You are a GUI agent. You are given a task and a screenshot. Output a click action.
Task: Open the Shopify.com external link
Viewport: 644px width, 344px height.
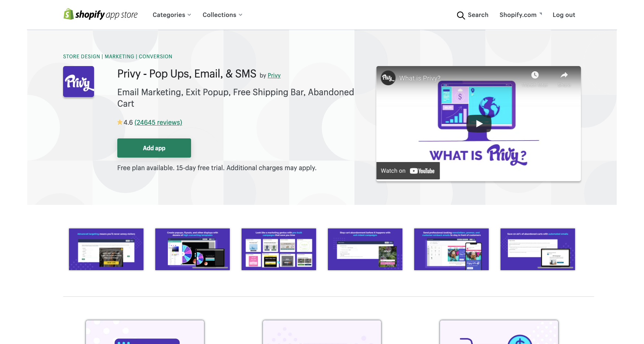pos(521,15)
